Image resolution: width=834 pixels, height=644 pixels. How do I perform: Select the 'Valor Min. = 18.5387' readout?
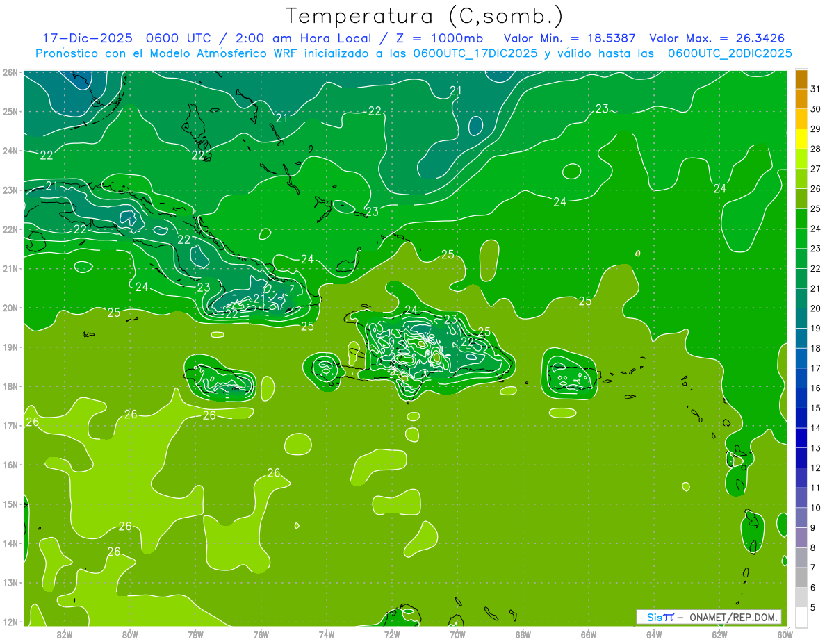[569, 38]
